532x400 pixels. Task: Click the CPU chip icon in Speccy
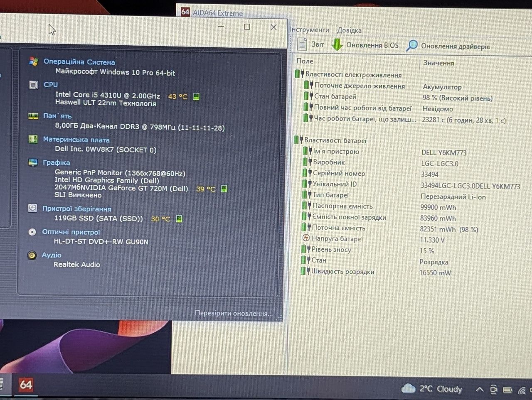pos(34,85)
